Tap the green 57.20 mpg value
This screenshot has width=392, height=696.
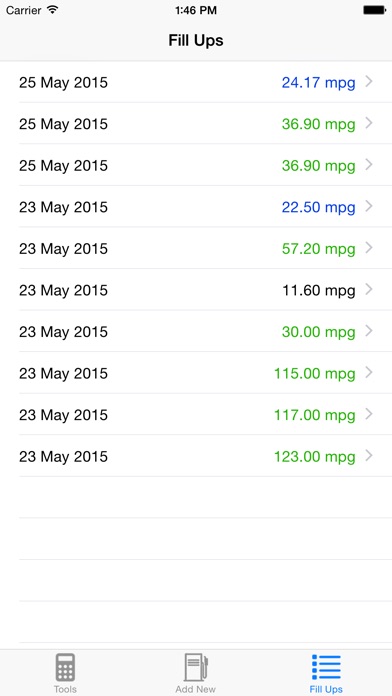click(318, 249)
